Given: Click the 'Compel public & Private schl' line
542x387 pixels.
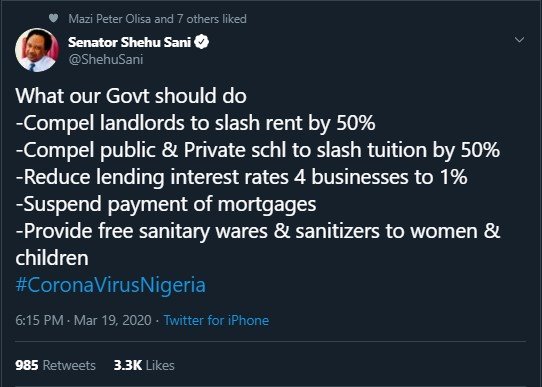Looking at the screenshot, I should coord(258,150).
